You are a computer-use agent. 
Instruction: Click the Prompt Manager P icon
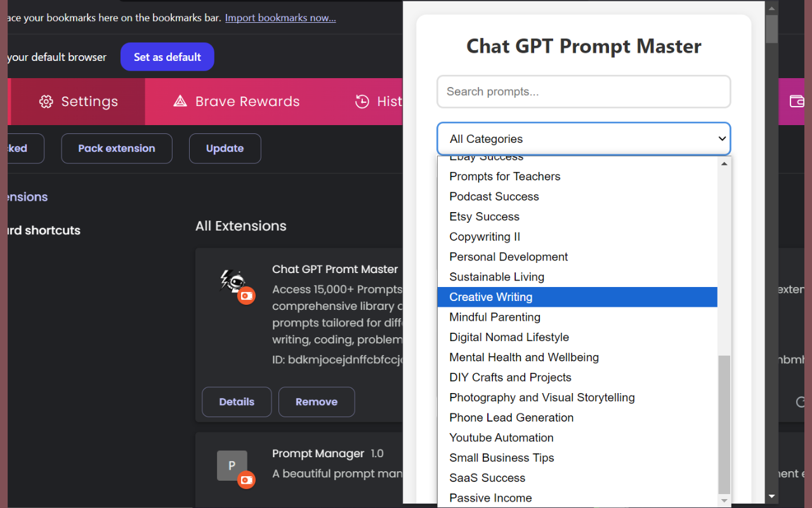click(232, 465)
